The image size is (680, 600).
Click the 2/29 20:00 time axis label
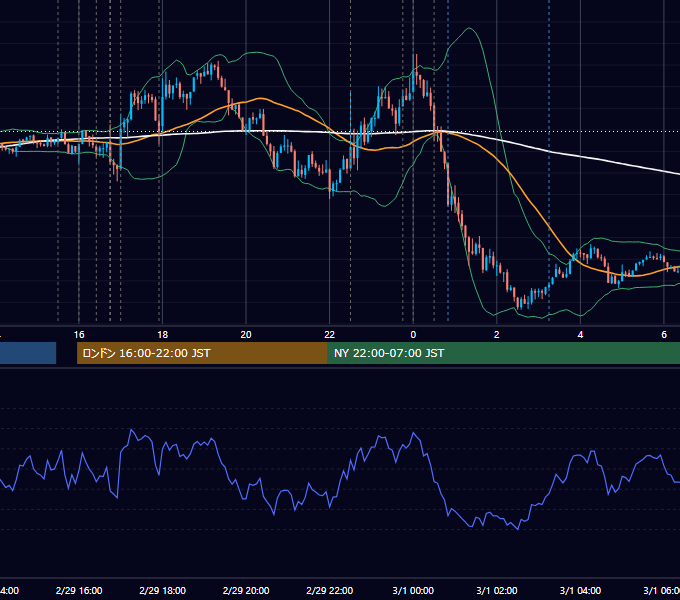[246, 590]
